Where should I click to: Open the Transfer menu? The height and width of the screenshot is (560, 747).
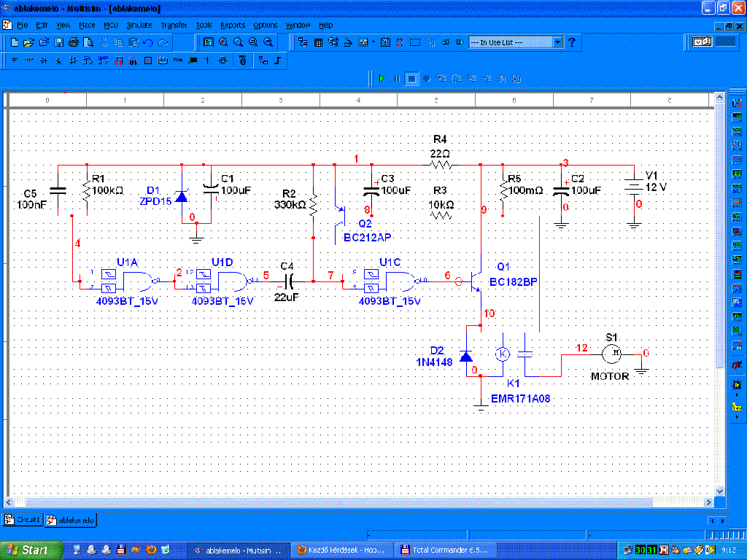(x=174, y=26)
